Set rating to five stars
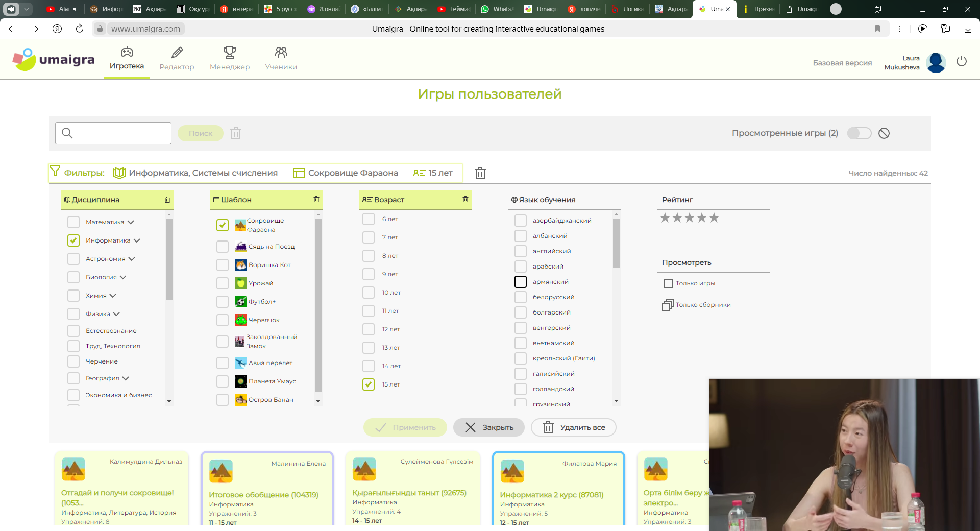This screenshot has width=980, height=531. (714, 218)
